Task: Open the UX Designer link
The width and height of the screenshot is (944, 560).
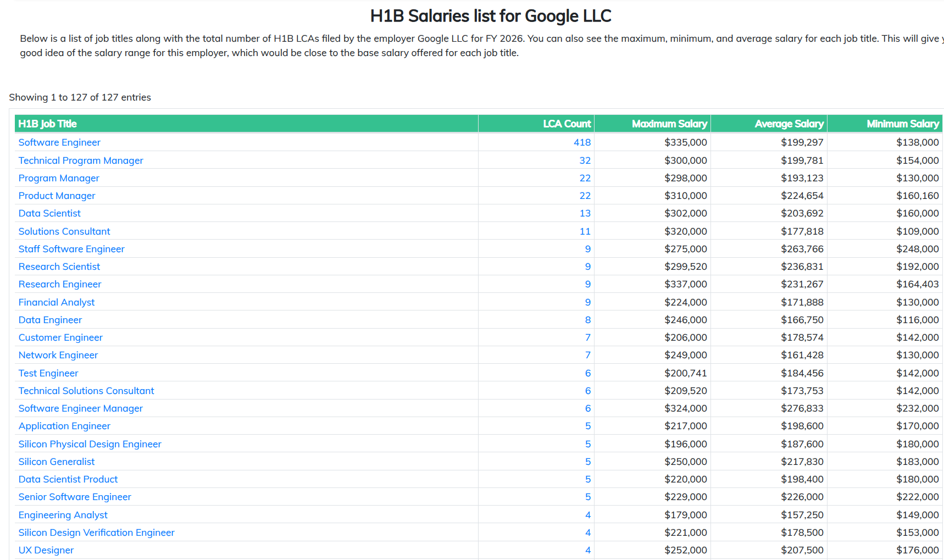Action: pos(46,550)
